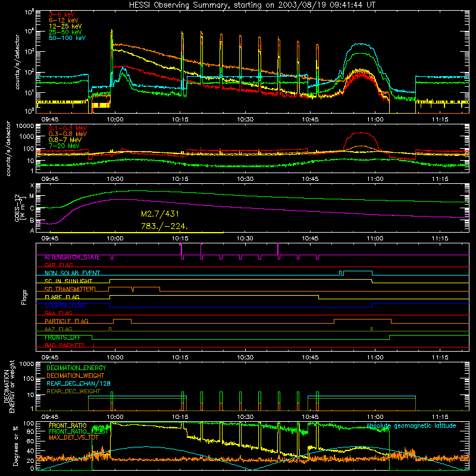Click the GAP_FLAG label
Image resolution: width=476 pixels, height=476 pixels.
[x=58, y=265]
